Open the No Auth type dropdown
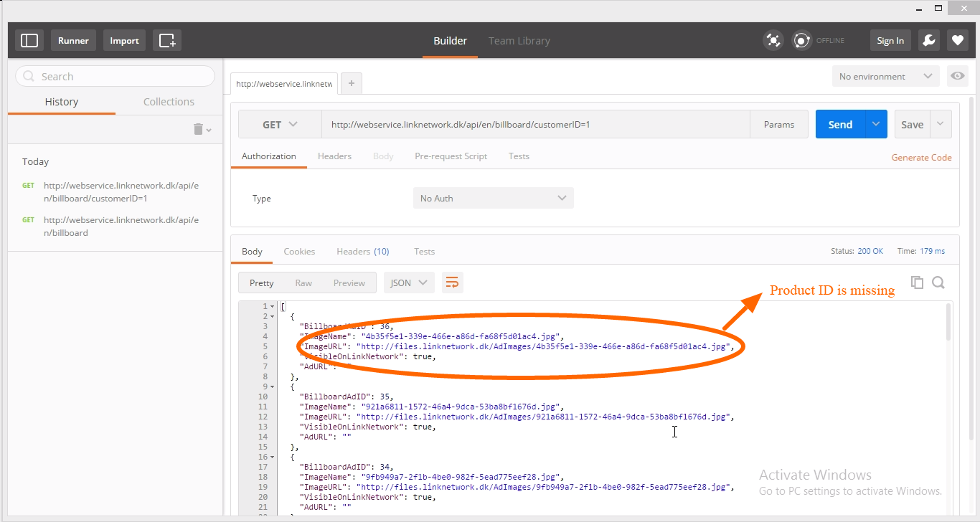 click(494, 198)
